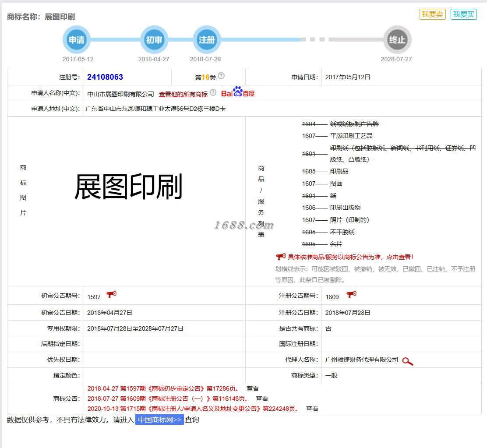Select 注册公告日期 value 2018年07月28日
This screenshot has height=448, width=487.
348,313
